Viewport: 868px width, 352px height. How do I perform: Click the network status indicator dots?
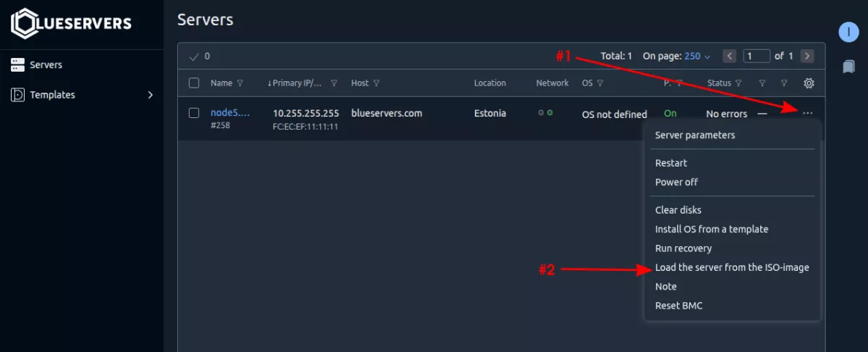[545, 114]
